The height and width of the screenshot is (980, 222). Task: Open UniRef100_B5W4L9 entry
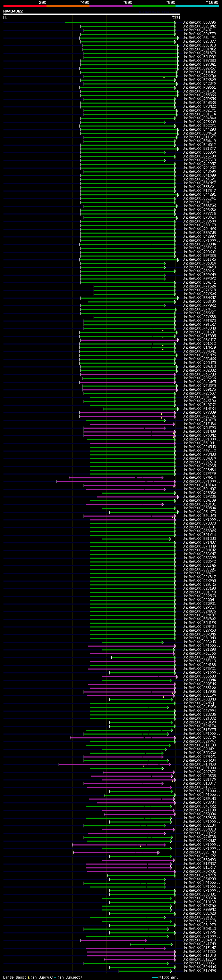pyautogui.click(x=199, y=141)
